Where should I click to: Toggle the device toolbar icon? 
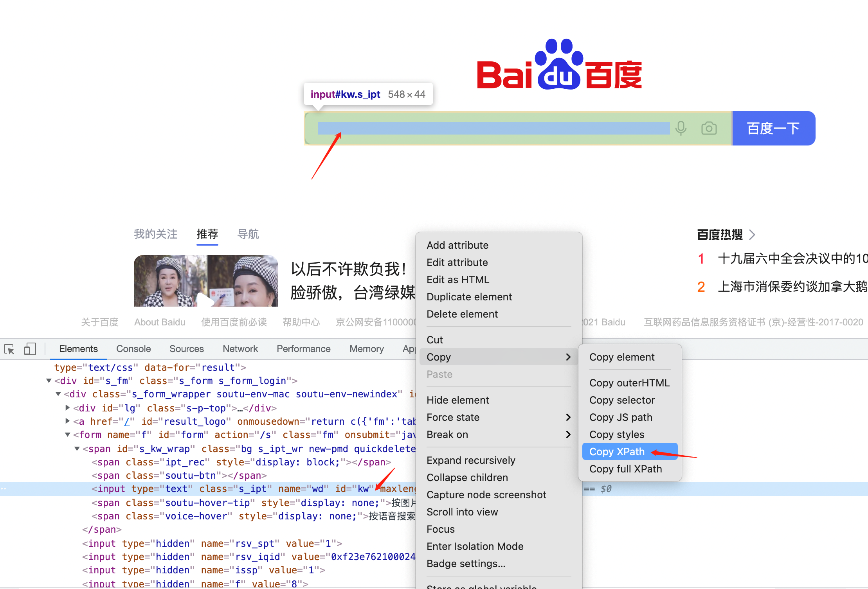point(30,349)
